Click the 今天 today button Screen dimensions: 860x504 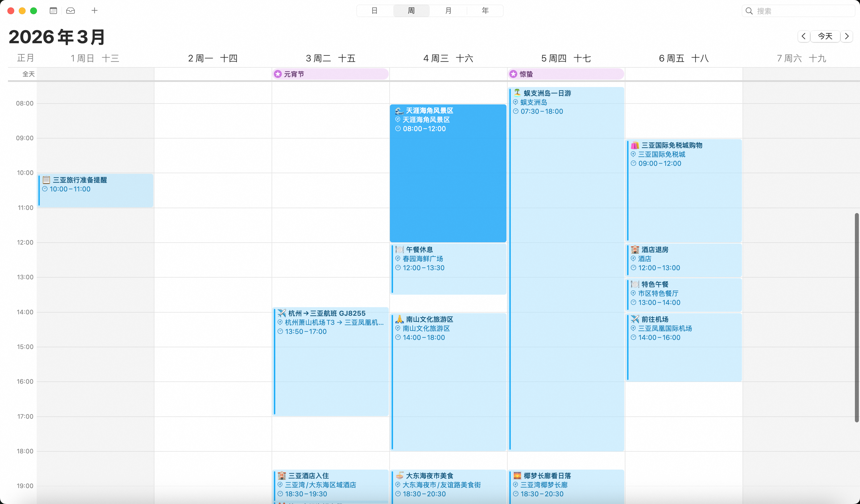pyautogui.click(x=825, y=36)
